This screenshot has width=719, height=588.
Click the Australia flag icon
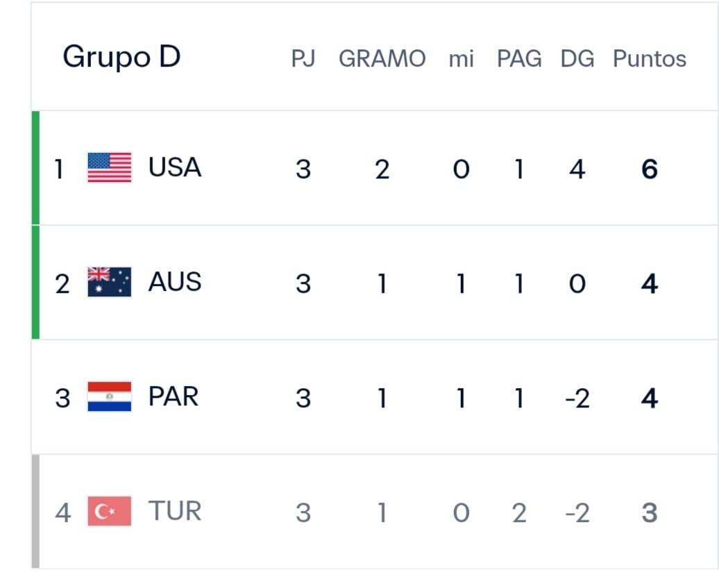109,282
